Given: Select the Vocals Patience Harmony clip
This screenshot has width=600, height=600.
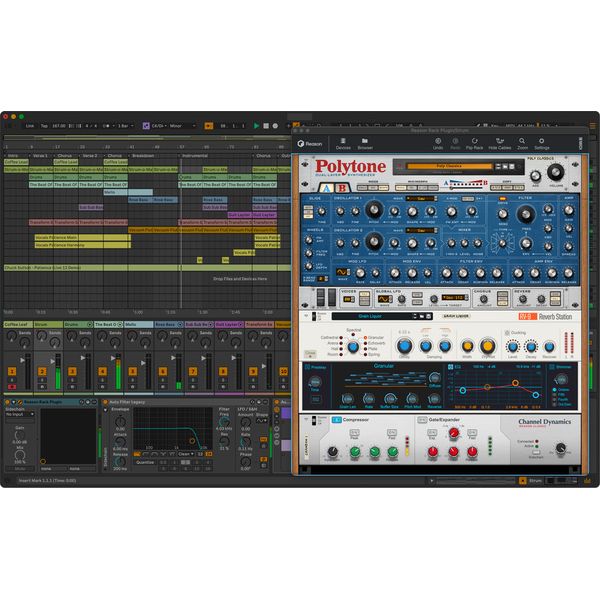Looking at the screenshot, I should click(x=82, y=245).
